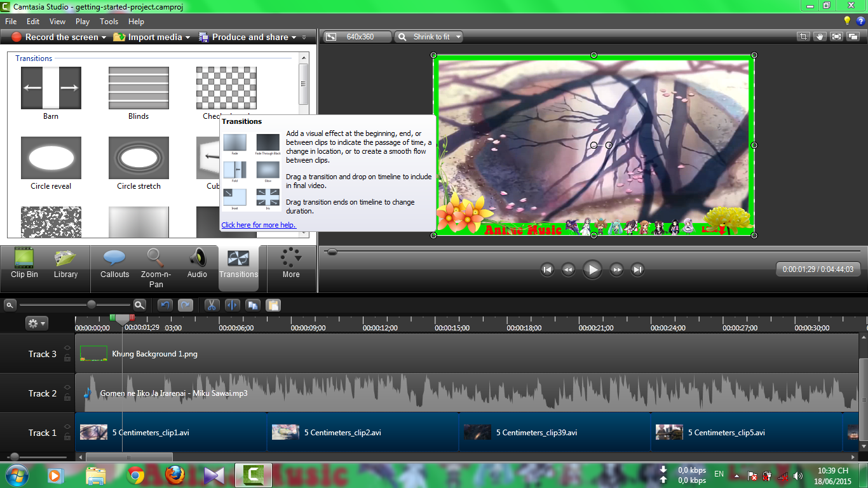Open the Play menu
The height and width of the screenshot is (488, 868).
83,22
